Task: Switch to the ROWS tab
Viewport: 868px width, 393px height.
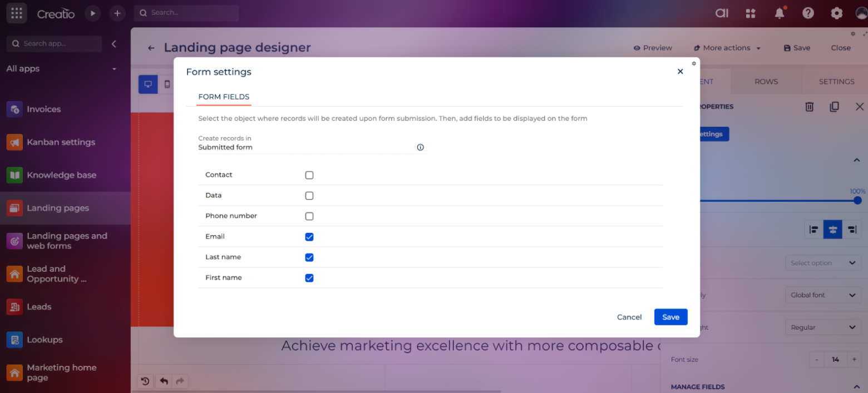Action: [766, 82]
